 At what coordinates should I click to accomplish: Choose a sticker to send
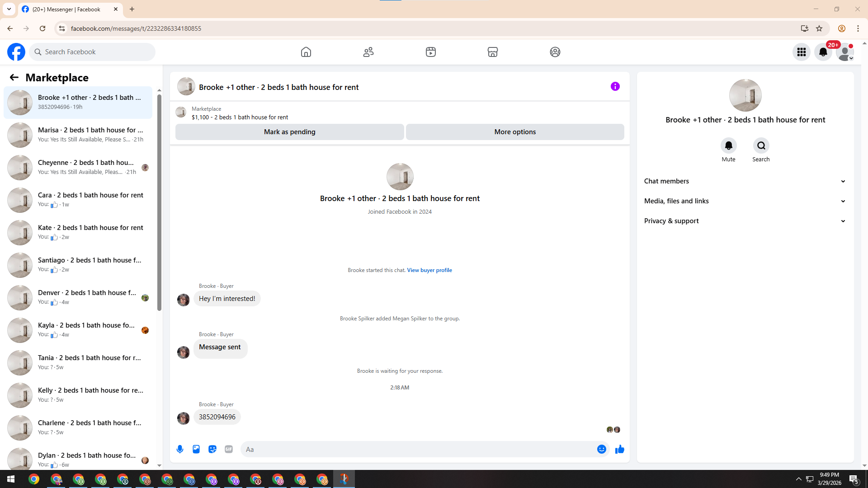[x=212, y=449]
